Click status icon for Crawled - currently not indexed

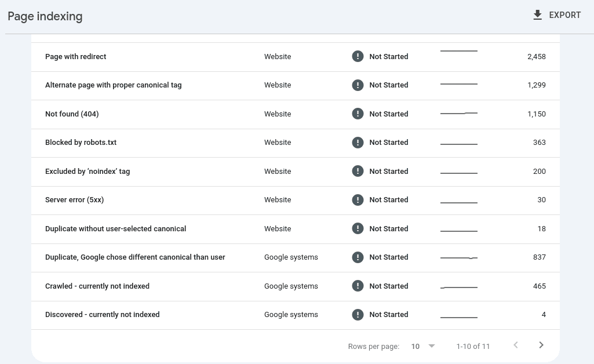click(x=358, y=286)
